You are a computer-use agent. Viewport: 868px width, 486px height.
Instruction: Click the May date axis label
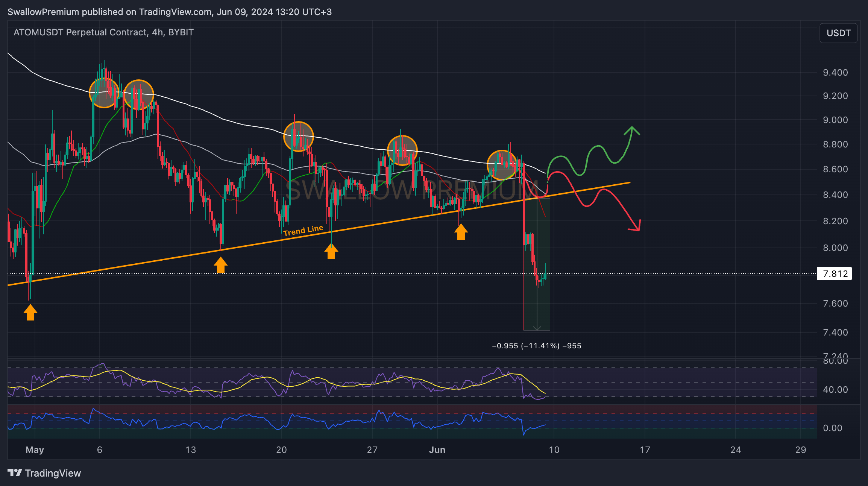point(35,450)
